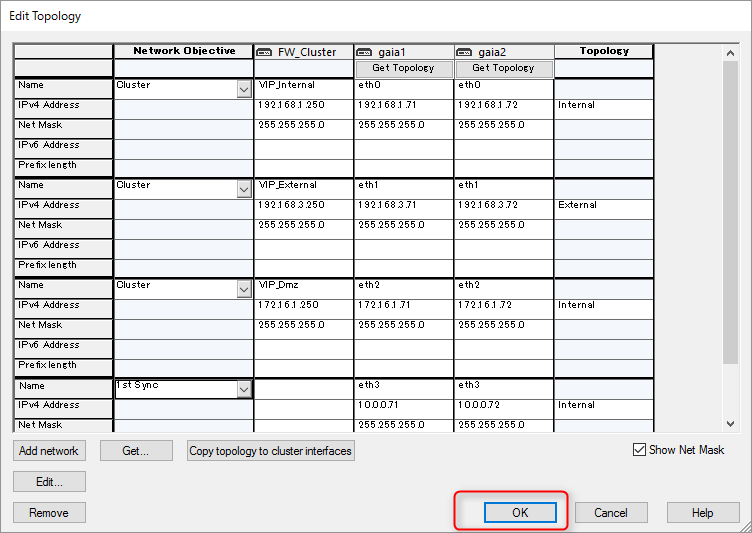752x533 pixels.
Task: Click the 172.16.1.72 address cell
Action: pos(504,309)
